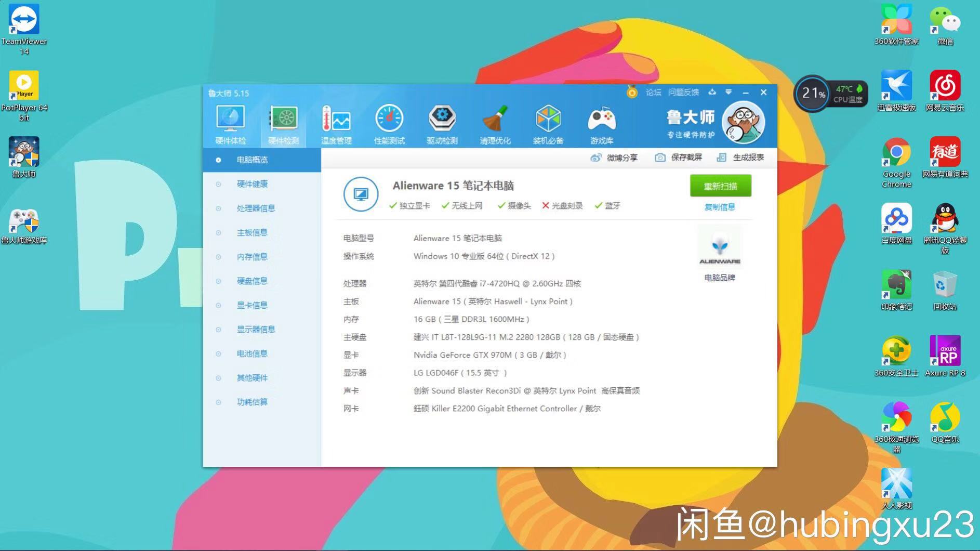Open the 硬件体检 hardware checkup section

pyautogui.click(x=230, y=125)
